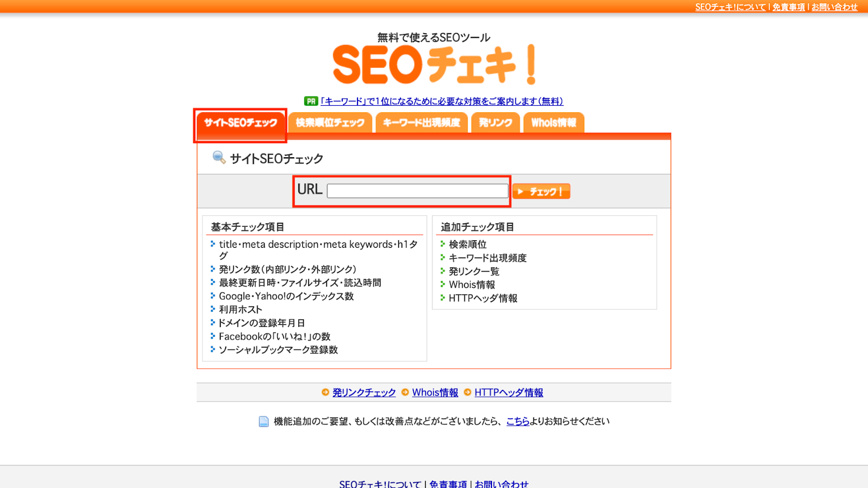868x488 pixels.
Task: Open 免責事項 in the top bar
Action: (x=789, y=7)
